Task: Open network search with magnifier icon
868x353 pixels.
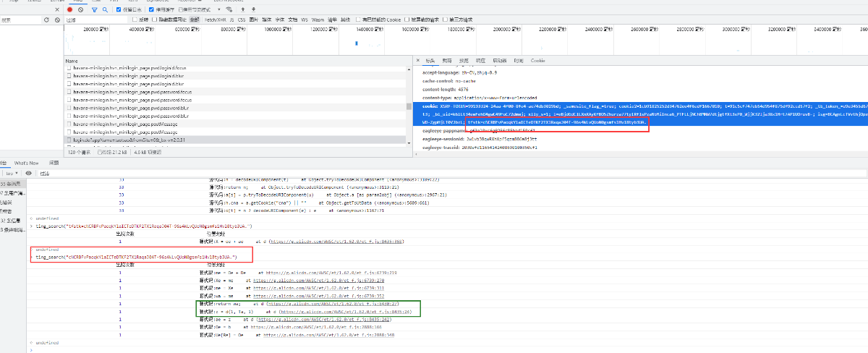Action: pos(105,9)
